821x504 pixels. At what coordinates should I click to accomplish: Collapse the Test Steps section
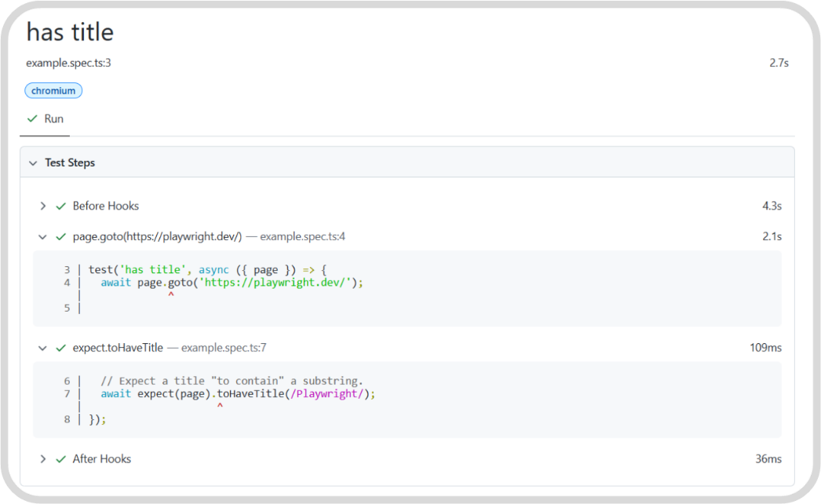coord(33,163)
